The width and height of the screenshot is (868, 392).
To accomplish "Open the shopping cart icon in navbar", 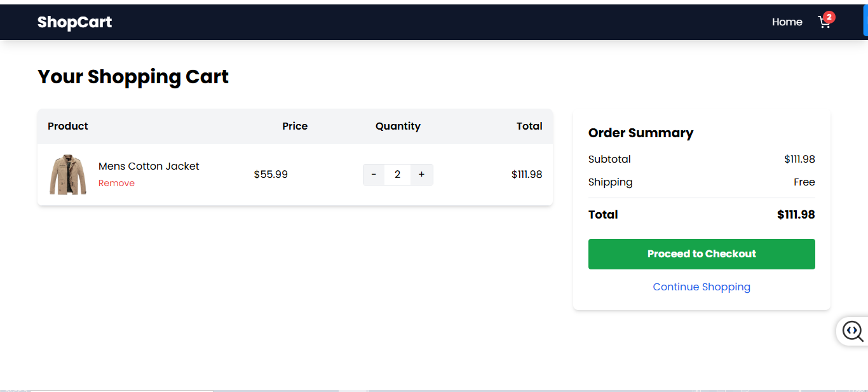I will 825,22.
